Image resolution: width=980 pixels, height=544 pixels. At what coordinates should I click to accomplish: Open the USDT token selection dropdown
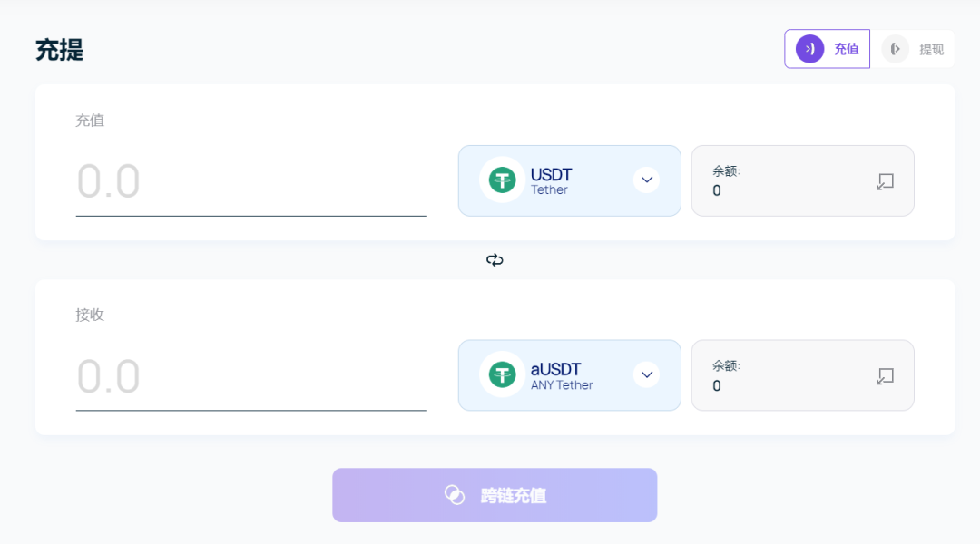click(646, 180)
